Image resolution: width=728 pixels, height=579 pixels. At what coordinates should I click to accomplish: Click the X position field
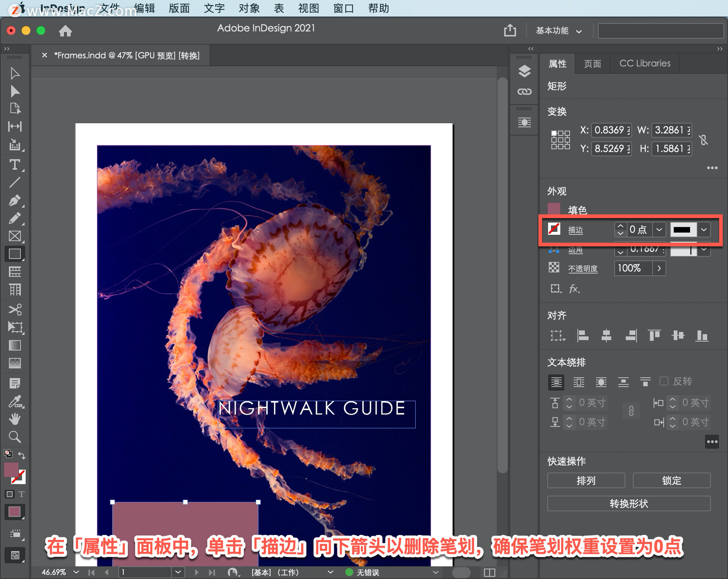pos(611,130)
